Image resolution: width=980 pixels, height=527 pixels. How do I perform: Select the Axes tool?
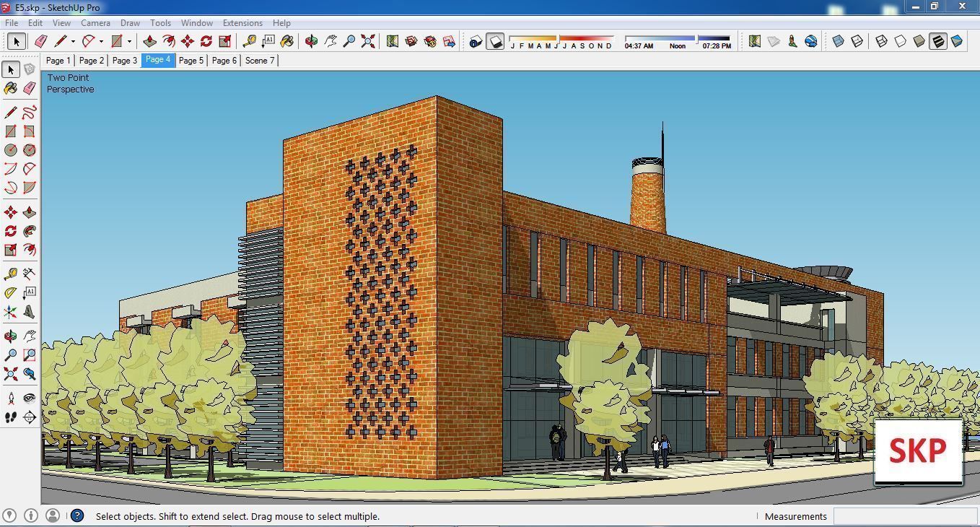click(11, 312)
